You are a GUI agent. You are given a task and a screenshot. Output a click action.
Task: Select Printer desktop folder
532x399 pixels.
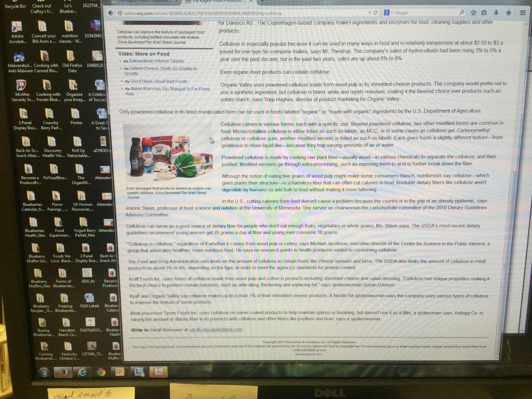coord(76,117)
